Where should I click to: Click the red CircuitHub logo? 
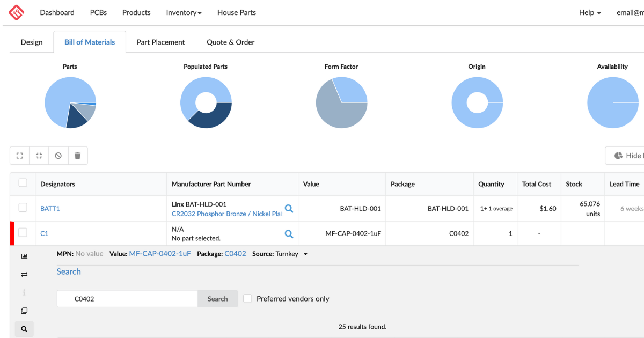[x=17, y=12]
